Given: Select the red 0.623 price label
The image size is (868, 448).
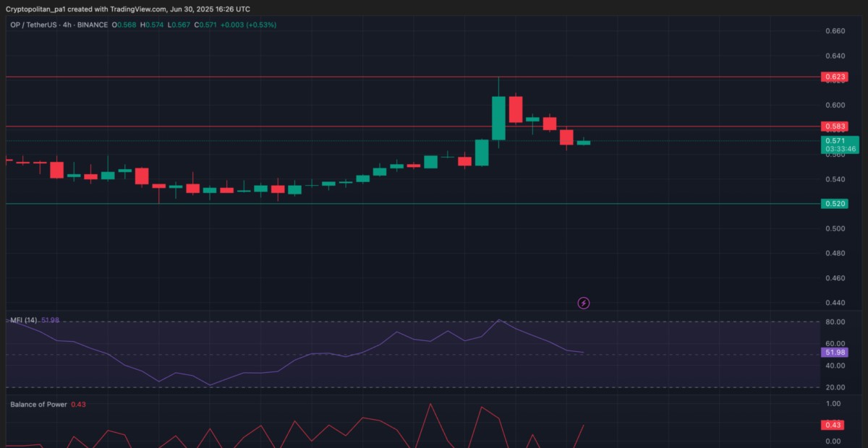Looking at the screenshot, I should coord(835,77).
